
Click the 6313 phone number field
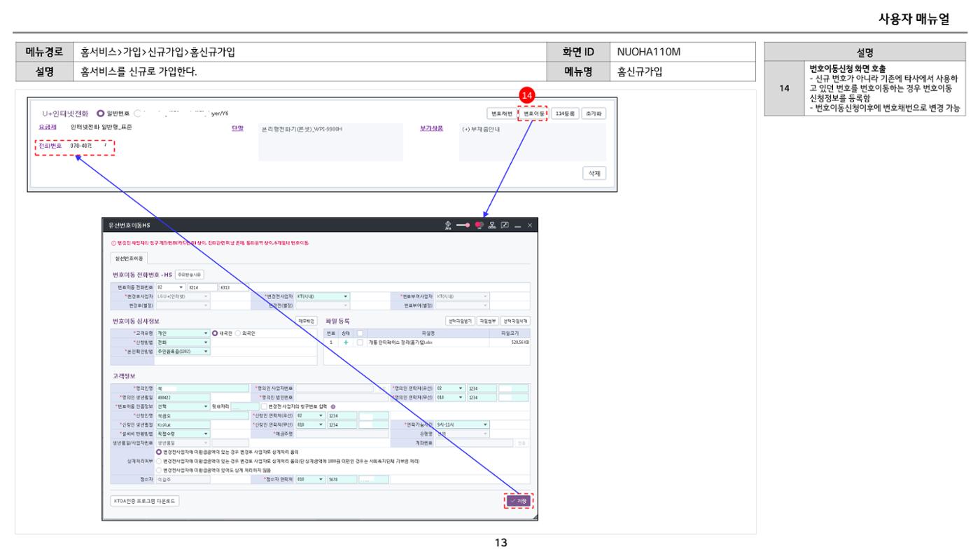point(234,287)
